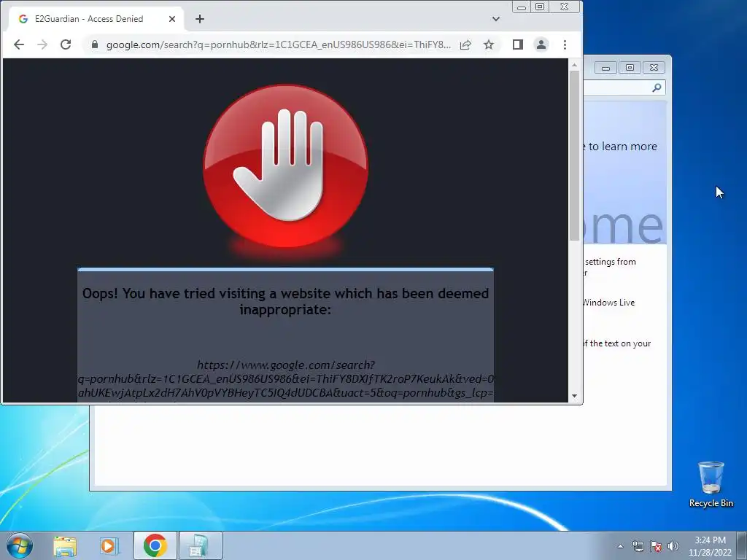Close the background window
747x560 pixels.
point(654,68)
